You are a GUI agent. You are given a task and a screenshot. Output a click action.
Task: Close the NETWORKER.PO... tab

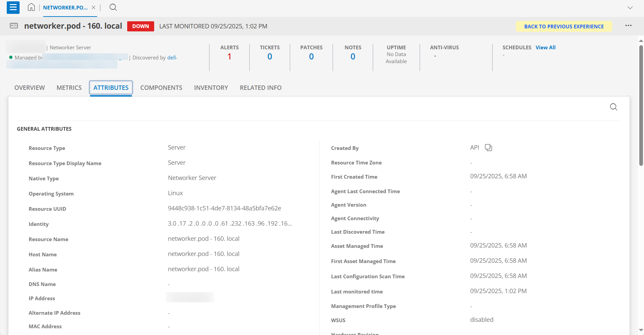tap(93, 7)
